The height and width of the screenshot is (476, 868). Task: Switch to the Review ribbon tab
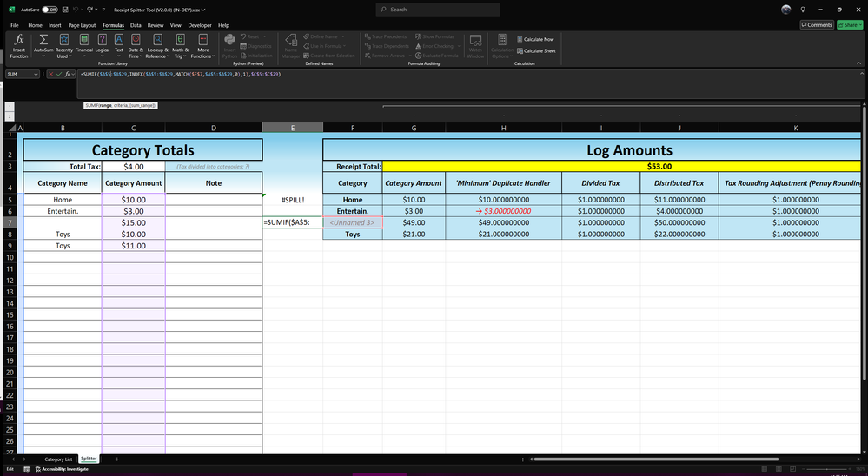(x=156, y=25)
